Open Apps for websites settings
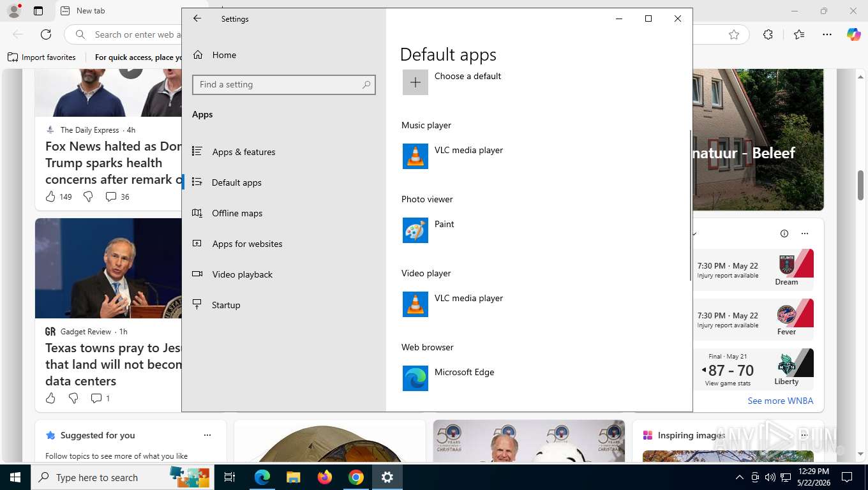Image resolution: width=868 pixels, height=490 pixels. click(x=247, y=244)
